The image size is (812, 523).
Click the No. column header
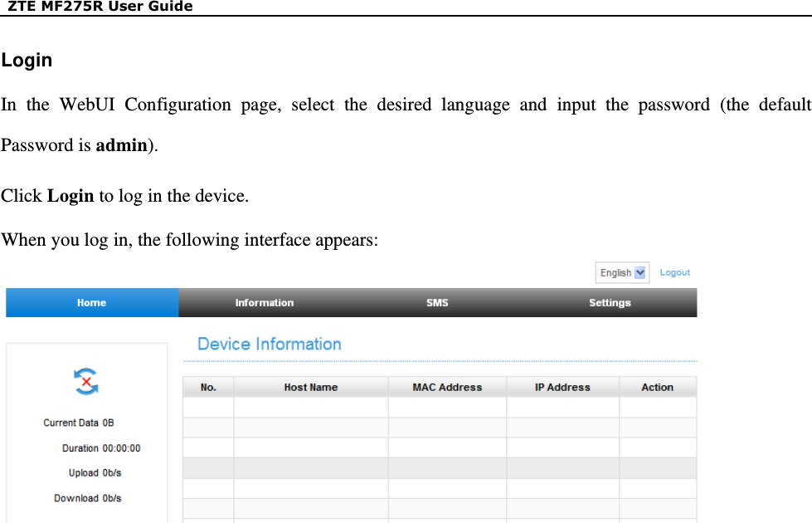(x=208, y=387)
